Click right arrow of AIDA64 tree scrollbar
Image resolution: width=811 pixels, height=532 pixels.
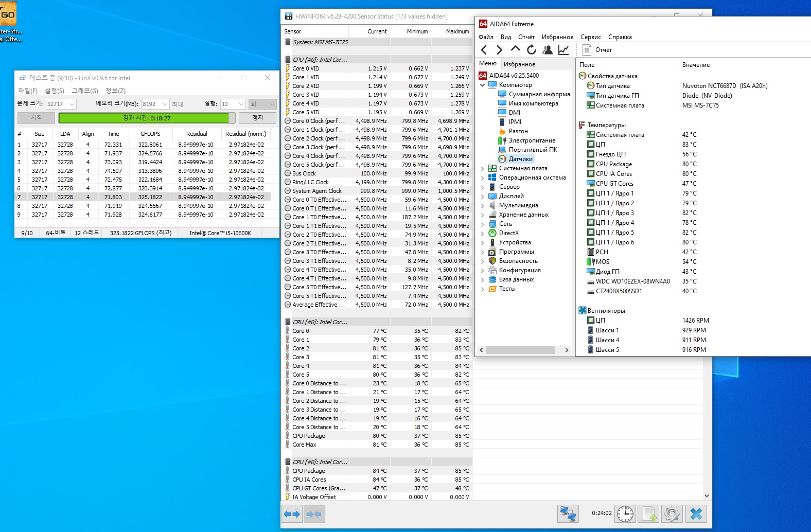pos(567,350)
